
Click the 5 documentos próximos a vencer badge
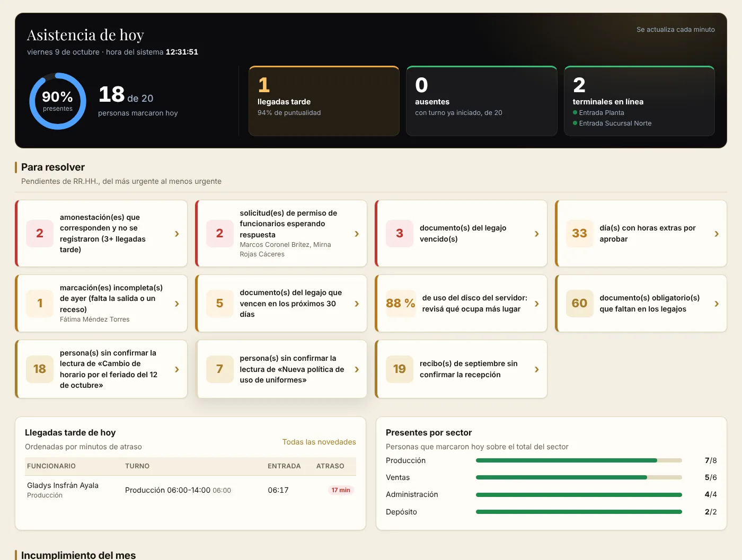[x=219, y=304]
